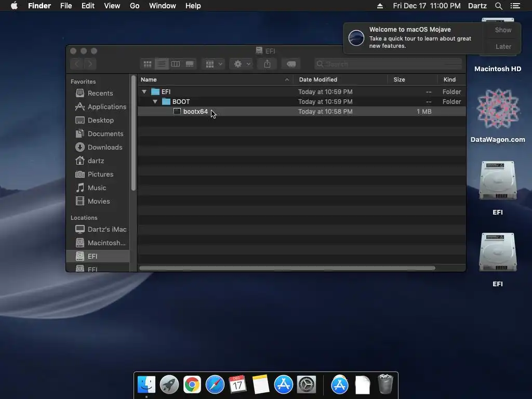Go forward in Finder history

point(90,64)
